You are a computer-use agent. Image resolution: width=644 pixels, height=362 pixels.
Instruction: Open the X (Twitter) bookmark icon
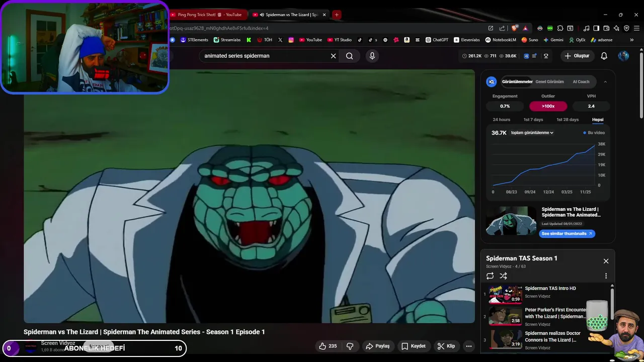pyautogui.click(x=280, y=40)
